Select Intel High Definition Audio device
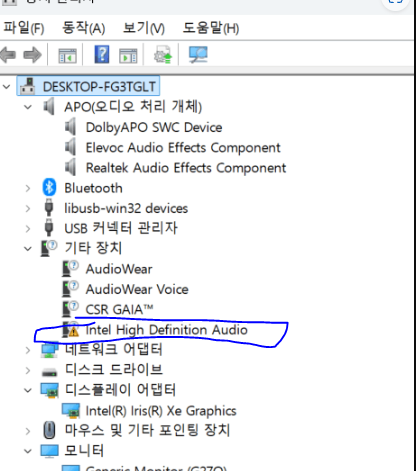Image resolution: width=416 pixels, height=471 pixels. (x=167, y=330)
